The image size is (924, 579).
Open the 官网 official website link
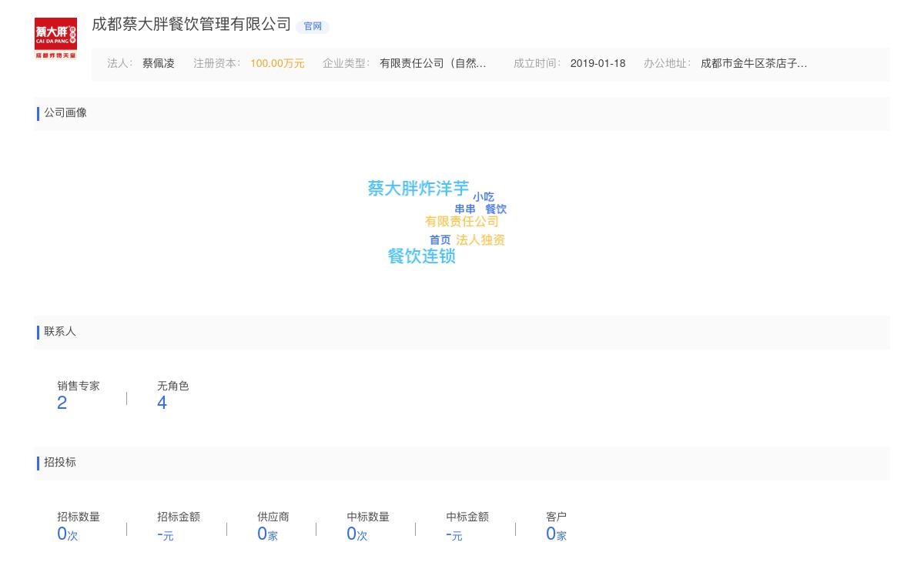[313, 27]
